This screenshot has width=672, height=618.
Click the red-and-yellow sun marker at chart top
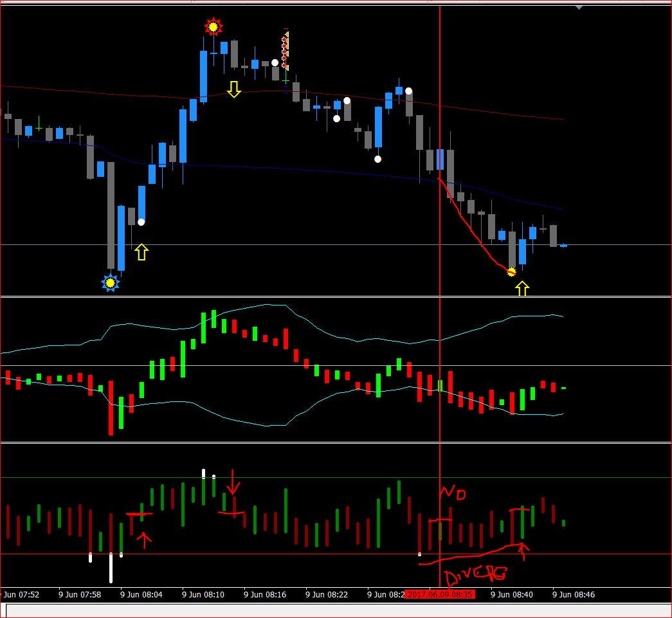pyautogui.click(x=213, y=27)
